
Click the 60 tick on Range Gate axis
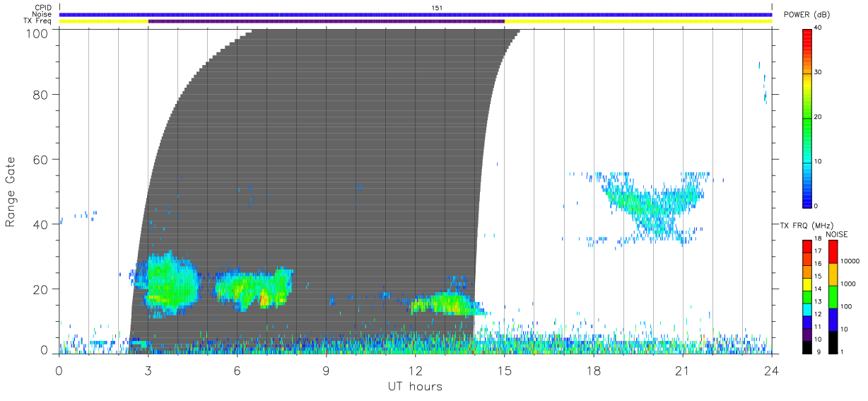click(x=40, y=159)
